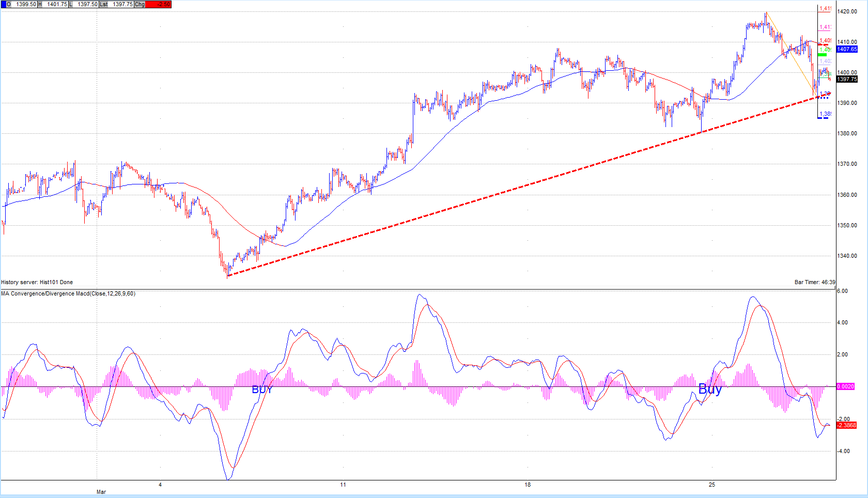Click the Mar month label on the date axis

tap(101, 492)
